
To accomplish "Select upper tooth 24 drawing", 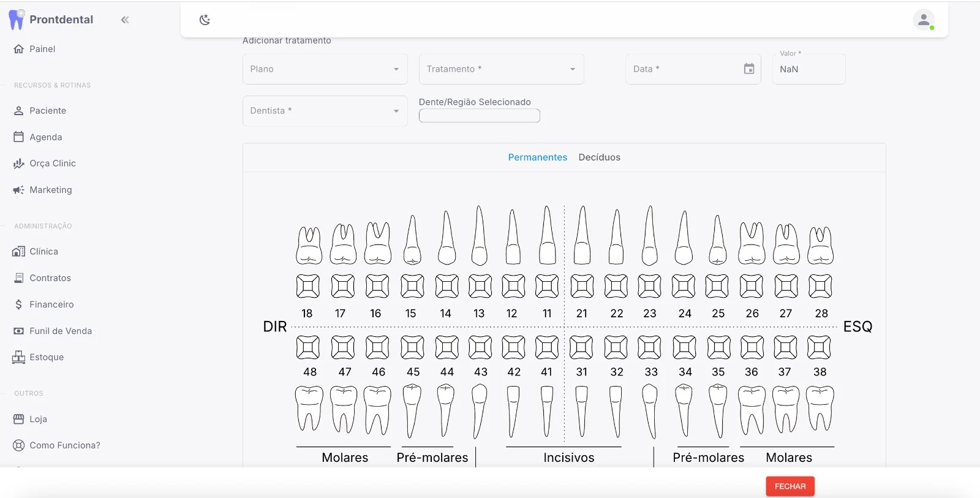I will pyautogui.click(x=684, y=238).
